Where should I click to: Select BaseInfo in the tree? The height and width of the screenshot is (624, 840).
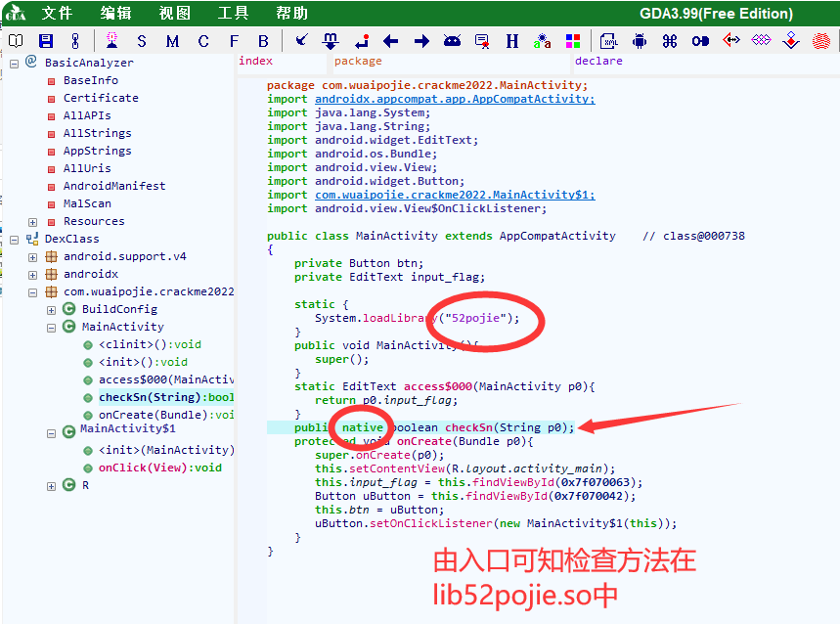tap(91, 80)
